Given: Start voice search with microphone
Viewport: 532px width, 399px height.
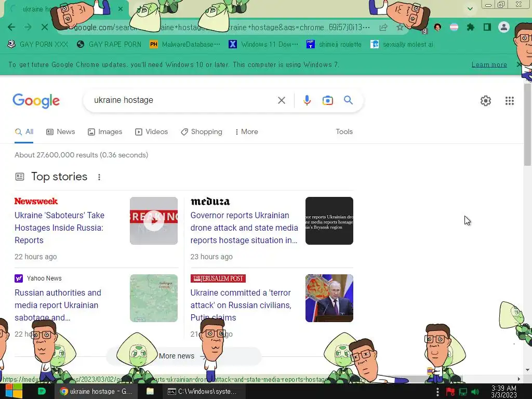Looking at the screenshot, I should coord(307,100).
